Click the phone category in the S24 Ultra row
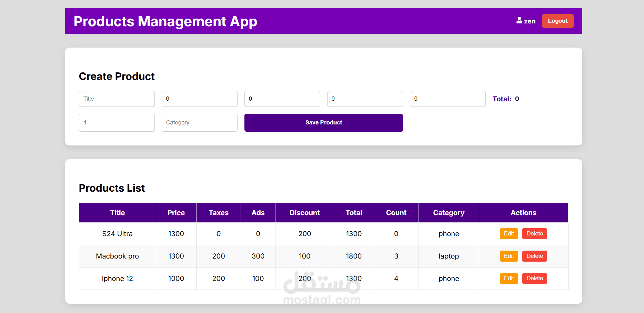This screenshot has width=644, height=313. (x=449, y=234)
